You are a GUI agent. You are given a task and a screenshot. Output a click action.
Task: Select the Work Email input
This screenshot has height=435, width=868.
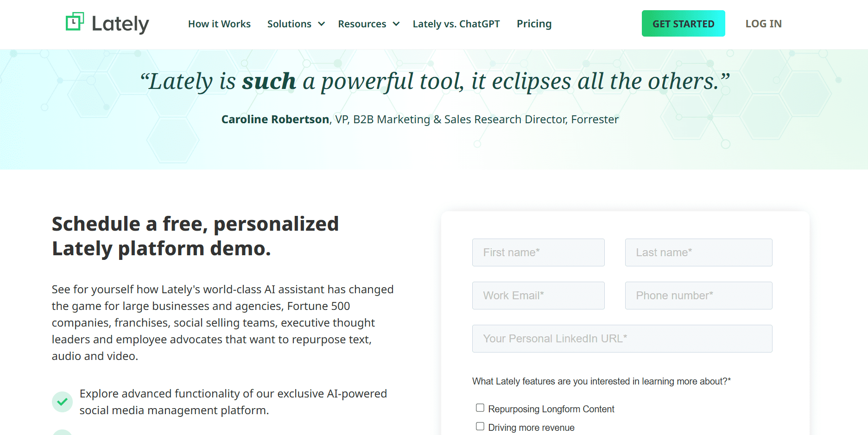tap(538, 296)
